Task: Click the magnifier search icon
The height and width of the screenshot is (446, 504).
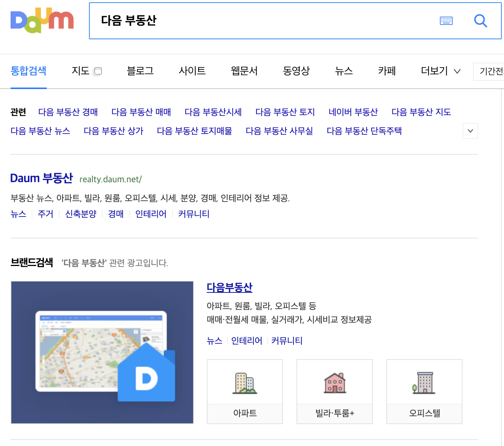Action: point(480,21)
